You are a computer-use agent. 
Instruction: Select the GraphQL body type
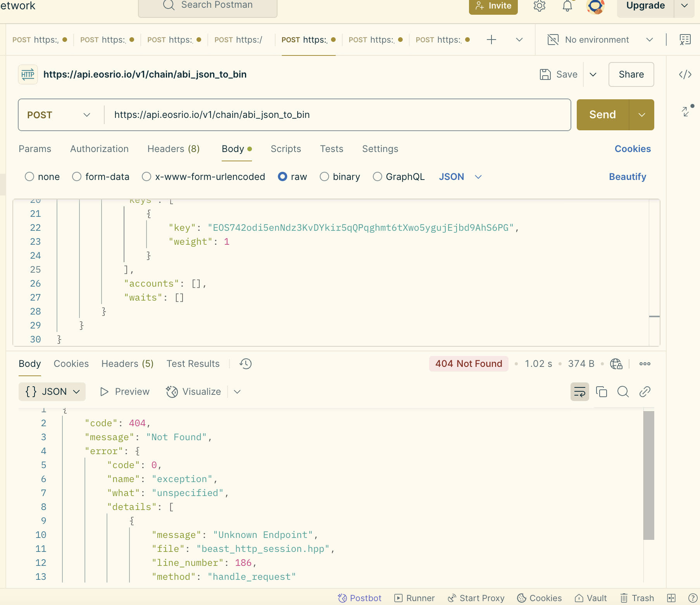(x=378, y=177)
